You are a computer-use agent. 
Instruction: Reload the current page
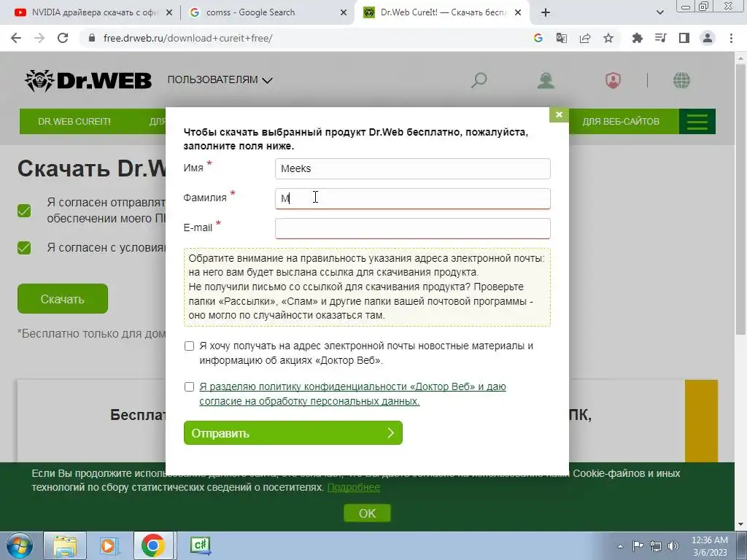point(63,38)
